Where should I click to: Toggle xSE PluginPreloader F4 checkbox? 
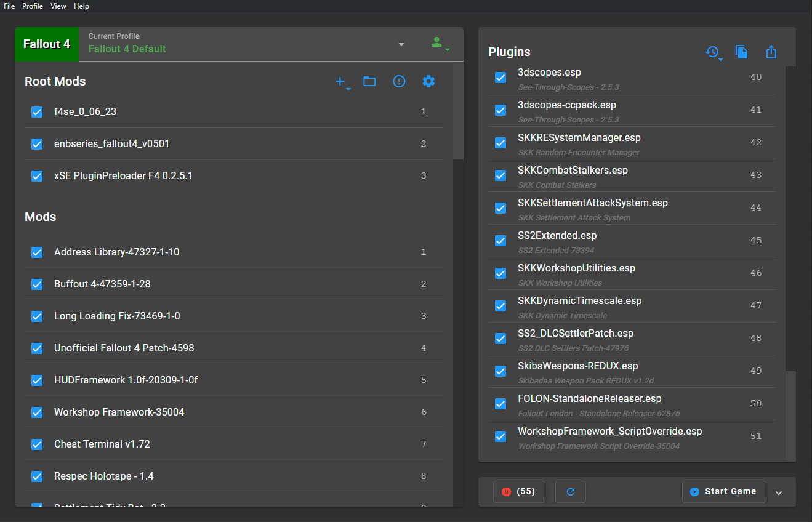pyautogui.click(x=37, y=176)
